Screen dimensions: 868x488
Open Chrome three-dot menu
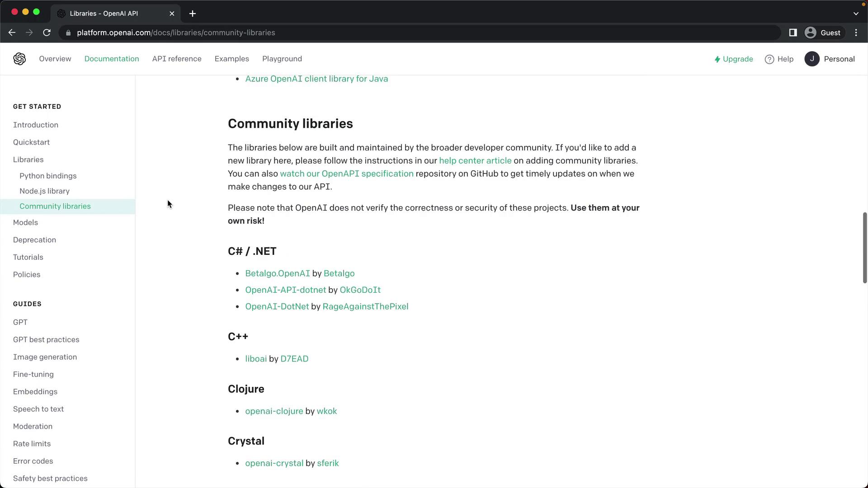pos(856,33)
